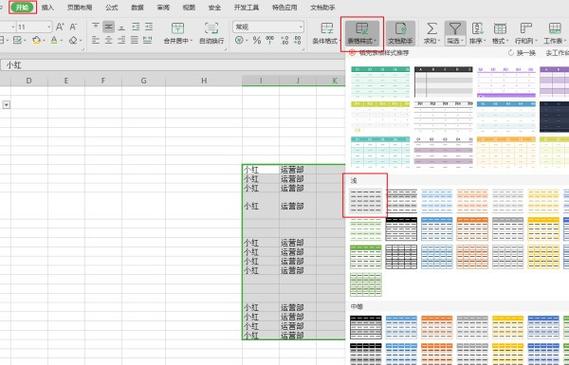The width and height of the screenshot is (569, 365).
Task: Open the filter dropdown arrow in the sheet
Action: (x=6, y=105)
